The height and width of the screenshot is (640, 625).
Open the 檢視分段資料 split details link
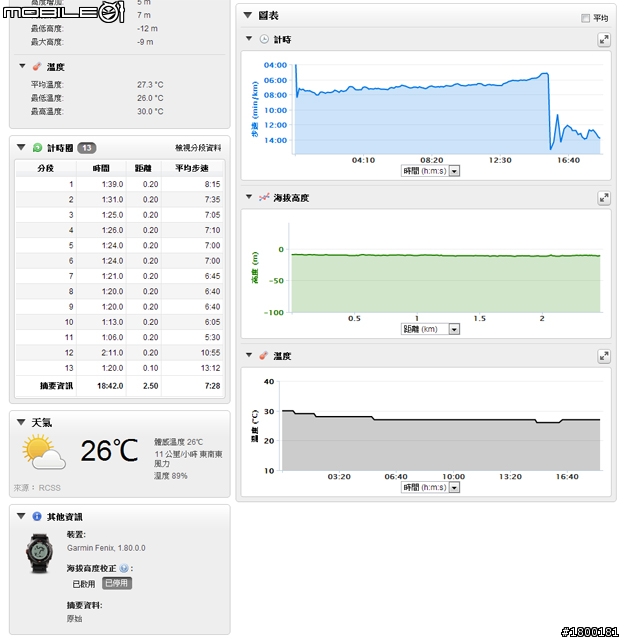tap(198, 148)
